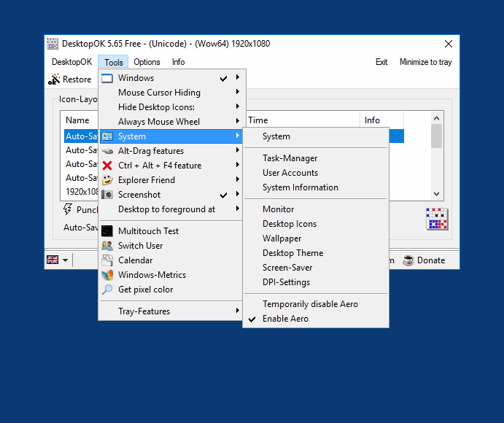Click the Windows-Metrics colored flag icon

(x=107, y=275)
